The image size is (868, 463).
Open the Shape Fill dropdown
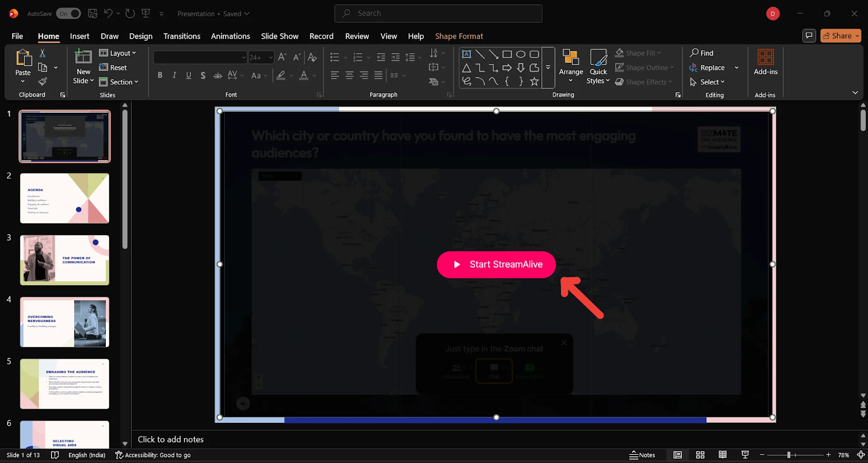(638, 53)
